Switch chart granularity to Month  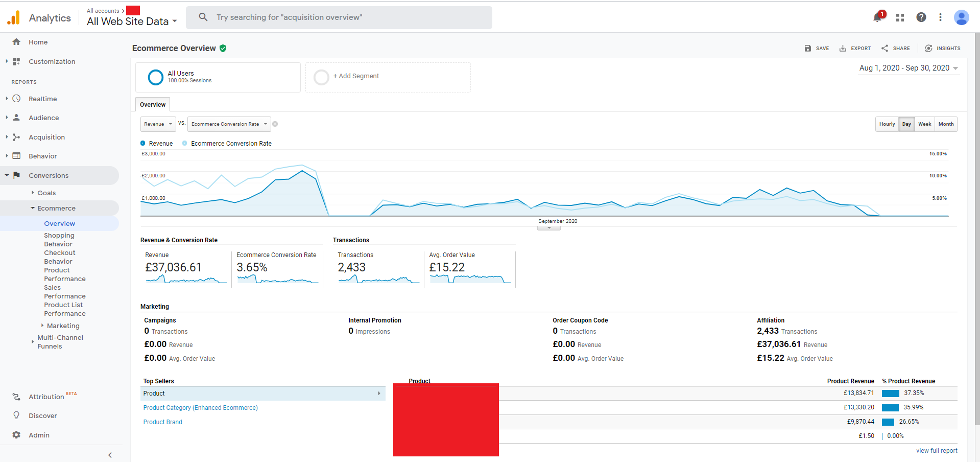946,124
